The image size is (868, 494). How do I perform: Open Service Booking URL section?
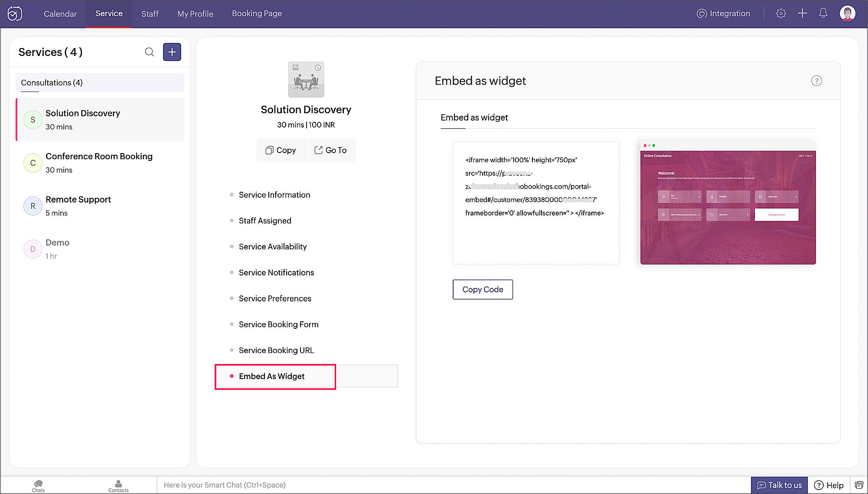(276, 350)
